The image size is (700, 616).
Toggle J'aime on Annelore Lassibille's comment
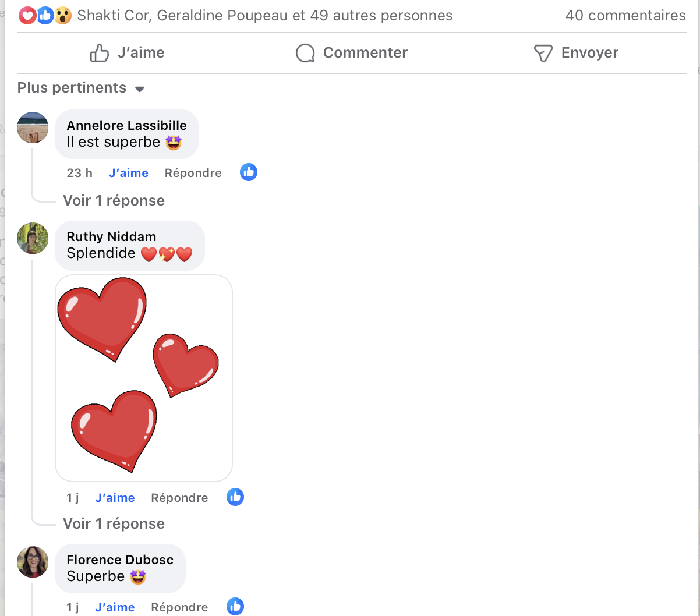tap(129, 173)
